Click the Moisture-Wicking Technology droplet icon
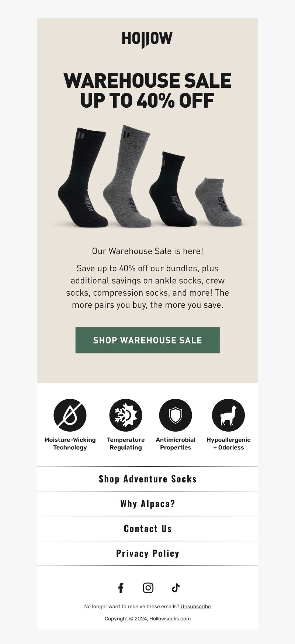Image resolution: width=295 pixels, height=644 pixels. point(70,415)
